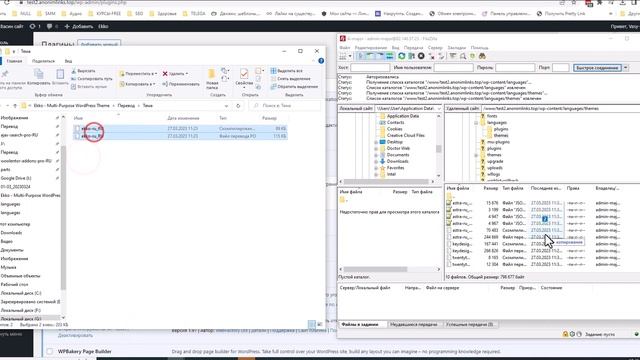Click the Explorer address bar refresh icon
The width and height of the screenshot is (640, 360).
238,106
